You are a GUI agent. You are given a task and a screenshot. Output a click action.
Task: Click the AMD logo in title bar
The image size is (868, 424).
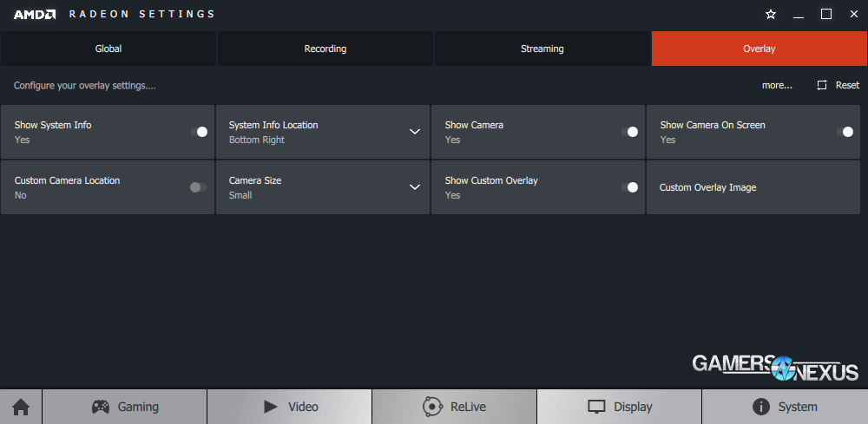pos(35,15)
